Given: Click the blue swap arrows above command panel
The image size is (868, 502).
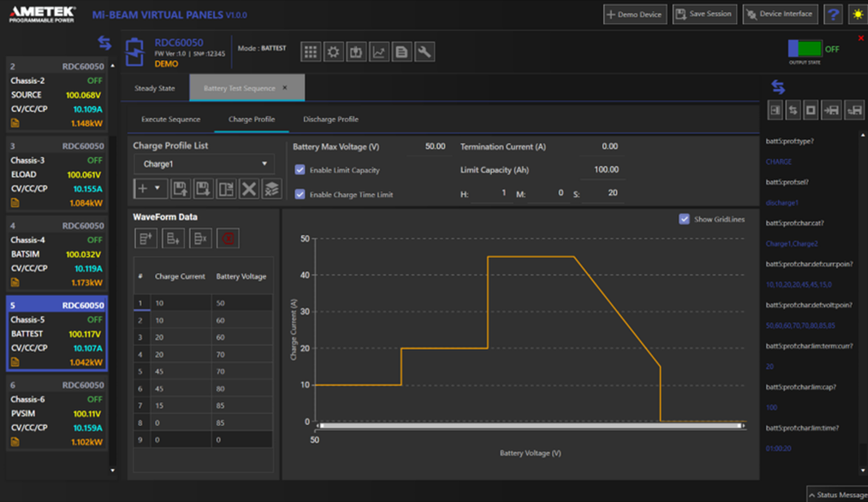Looking at the screenshot, I should point(778,87).
